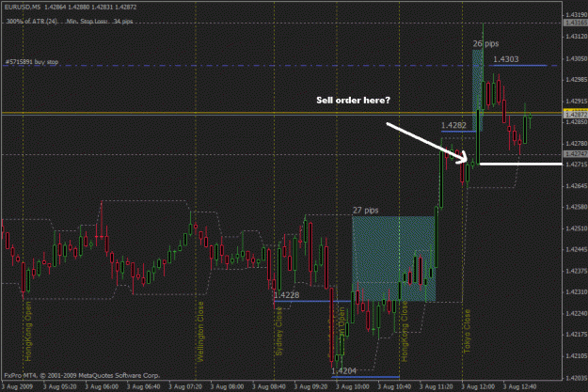Click the '1.4228' price level label
The height and width of the screenshot is (392, 588).
(x=287, y=295)
